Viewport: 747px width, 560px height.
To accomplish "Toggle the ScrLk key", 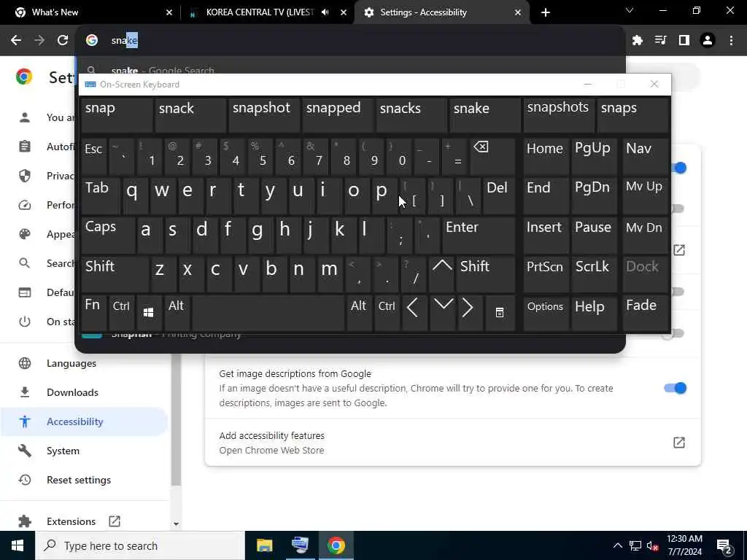I will coord(593,274).
